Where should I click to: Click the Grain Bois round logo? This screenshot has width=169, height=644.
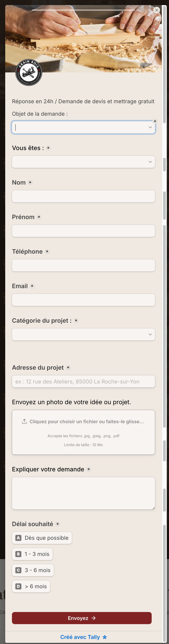(x=29, y=72)
